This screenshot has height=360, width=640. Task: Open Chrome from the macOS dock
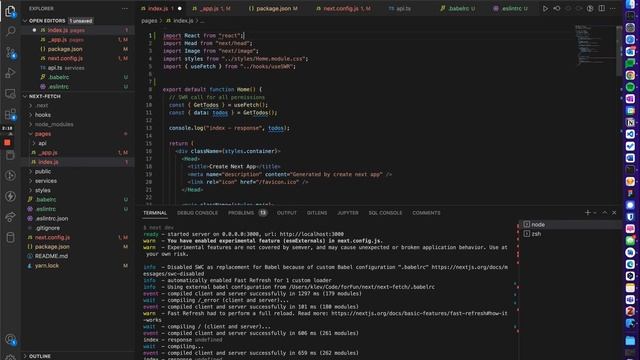(630, 75)
